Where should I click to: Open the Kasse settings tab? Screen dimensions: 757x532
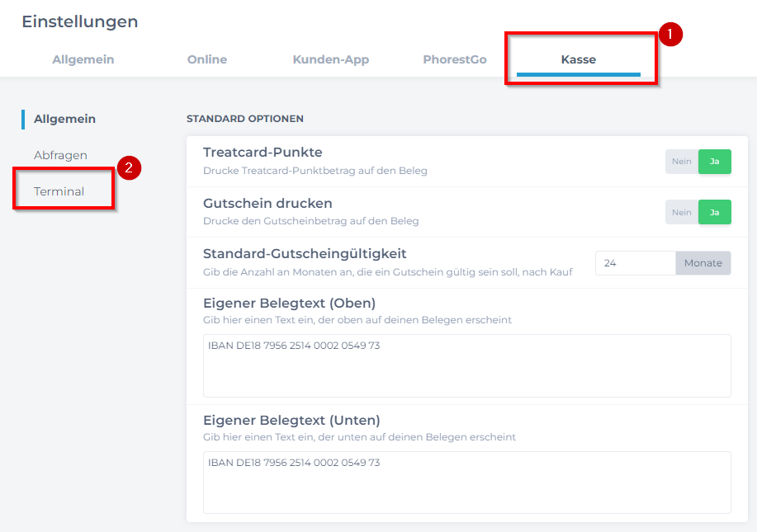coord(579,59)
